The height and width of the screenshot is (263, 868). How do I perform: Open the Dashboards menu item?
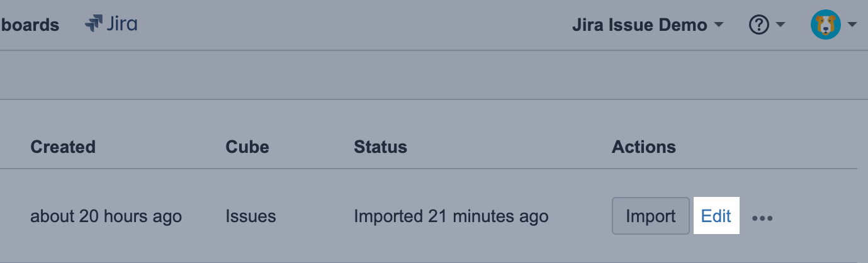[x=30, y=25]
